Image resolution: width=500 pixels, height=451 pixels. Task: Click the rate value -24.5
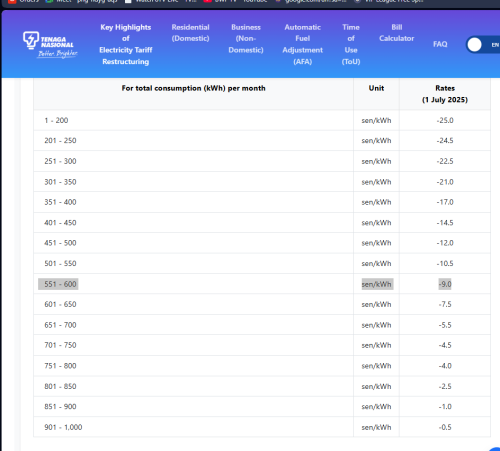point(445,141)
